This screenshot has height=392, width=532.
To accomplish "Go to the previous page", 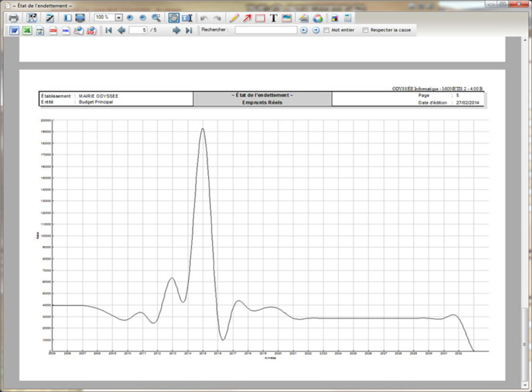I will click(x=121, y=31).
